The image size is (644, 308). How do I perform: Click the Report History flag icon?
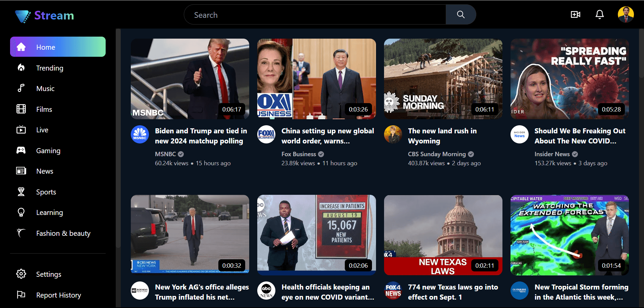click(x=21, y=295)
